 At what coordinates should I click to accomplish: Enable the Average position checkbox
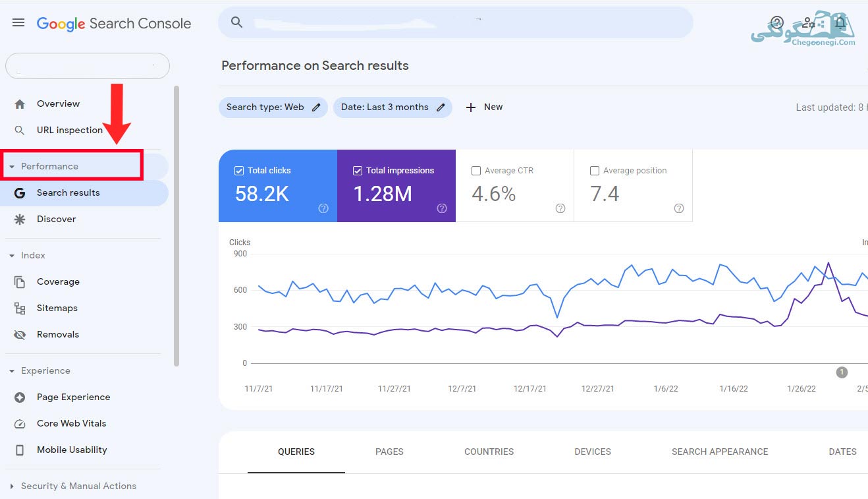(595, 171)
